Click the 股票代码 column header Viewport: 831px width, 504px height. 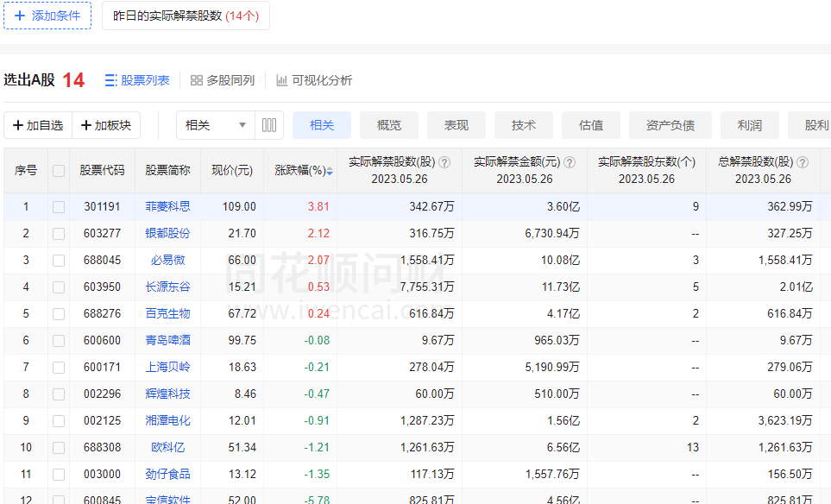point(103,170)
